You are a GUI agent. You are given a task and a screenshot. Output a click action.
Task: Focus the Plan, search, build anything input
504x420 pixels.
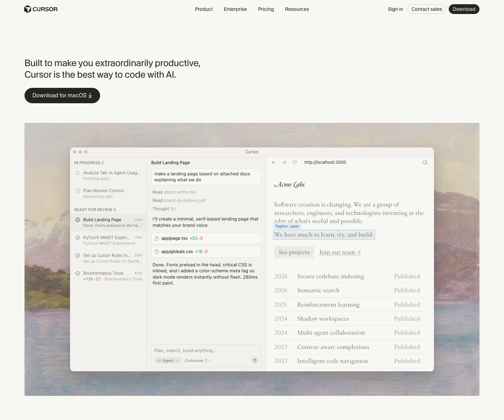coord(203,350)
